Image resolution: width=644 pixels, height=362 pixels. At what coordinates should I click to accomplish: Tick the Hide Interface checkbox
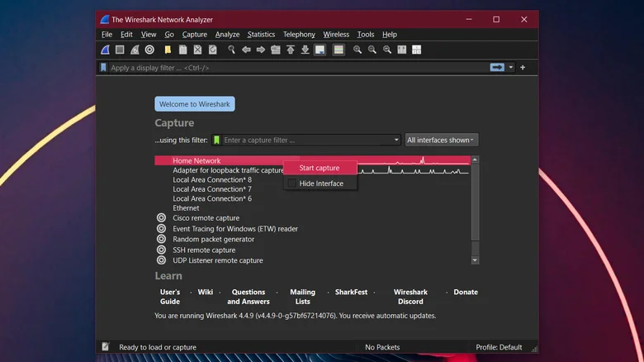click(x=292, y=183)
